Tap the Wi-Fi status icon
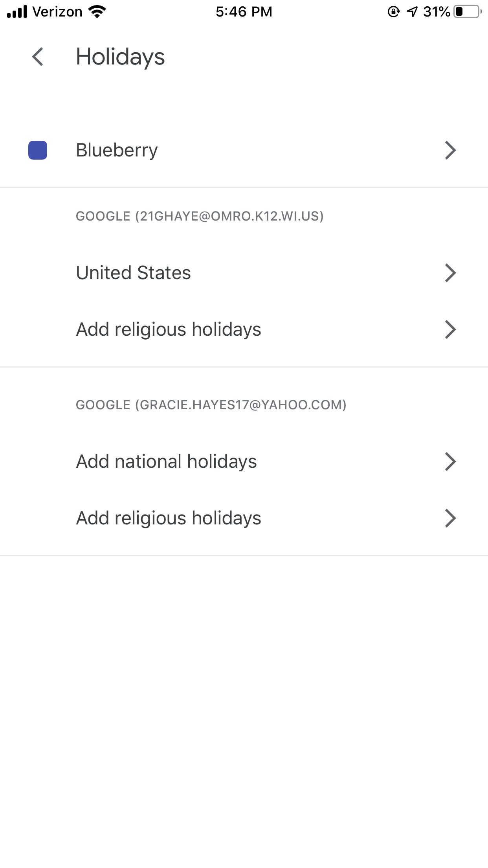The height and width of the screenshot is (868, 488). coord(97,12)
